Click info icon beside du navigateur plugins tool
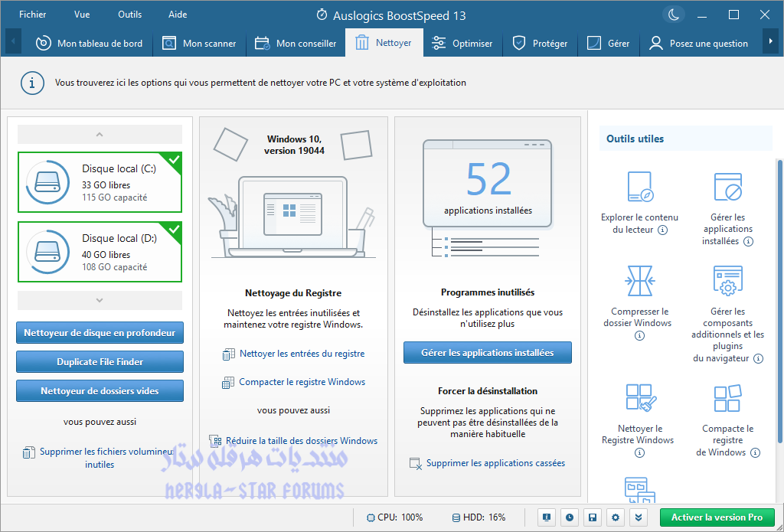 click(759, 358)
